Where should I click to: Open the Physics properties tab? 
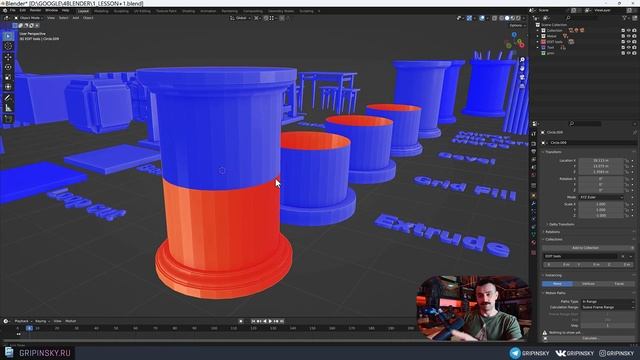click(x=533, y=219)
